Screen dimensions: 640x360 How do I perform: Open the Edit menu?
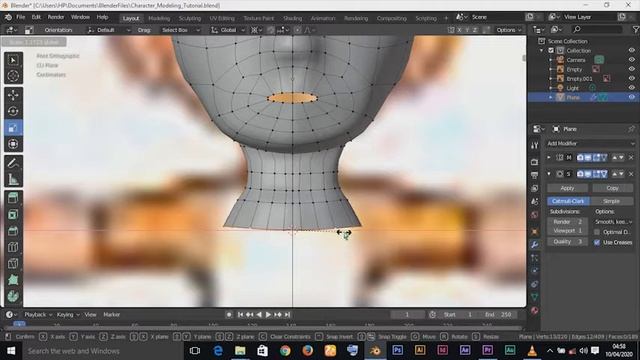pos(36,17)
